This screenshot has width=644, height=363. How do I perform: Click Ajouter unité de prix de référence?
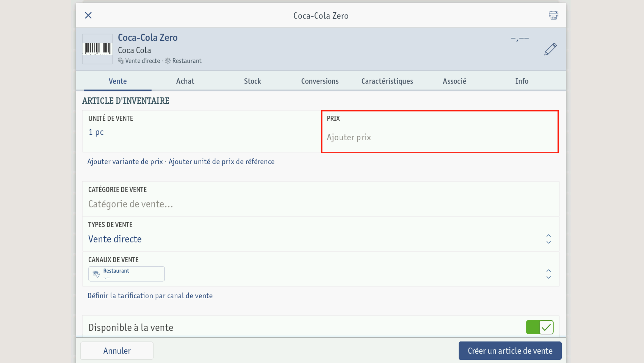tap(222, 162)
